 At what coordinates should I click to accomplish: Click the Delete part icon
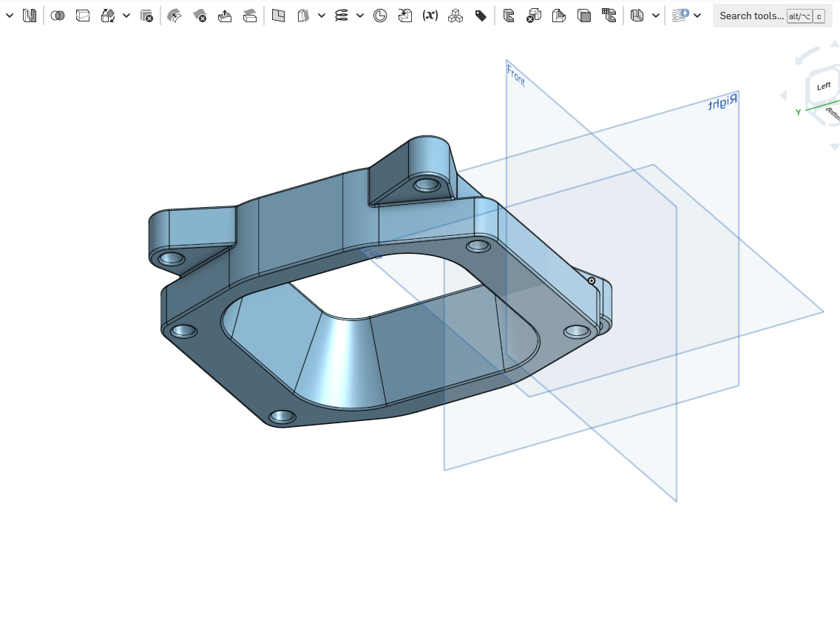click(x=146, y=16)
